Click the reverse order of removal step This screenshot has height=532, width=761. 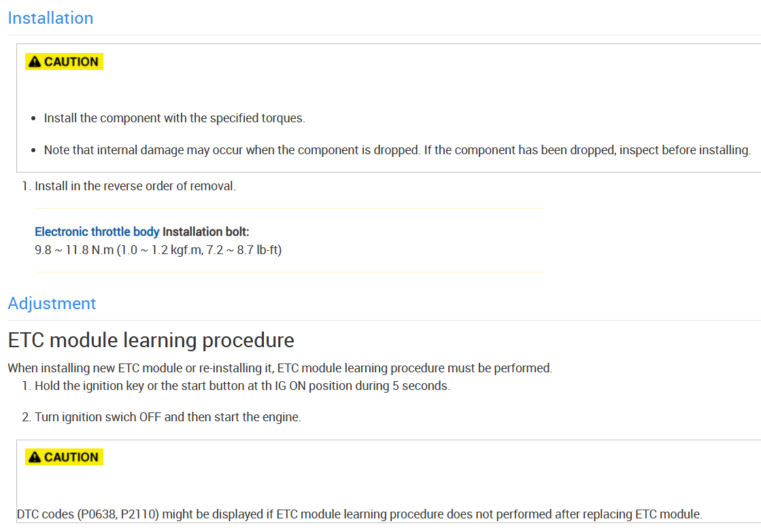point(135,185)
